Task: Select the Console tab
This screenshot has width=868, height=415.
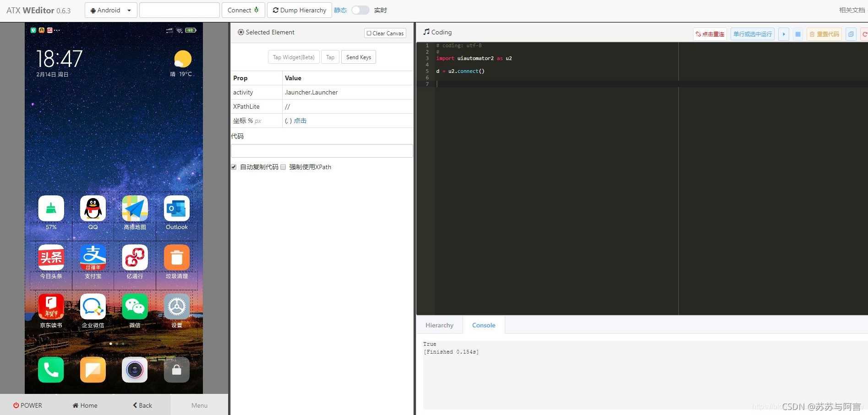Action: pyautogui.click(x=483, y=325)
